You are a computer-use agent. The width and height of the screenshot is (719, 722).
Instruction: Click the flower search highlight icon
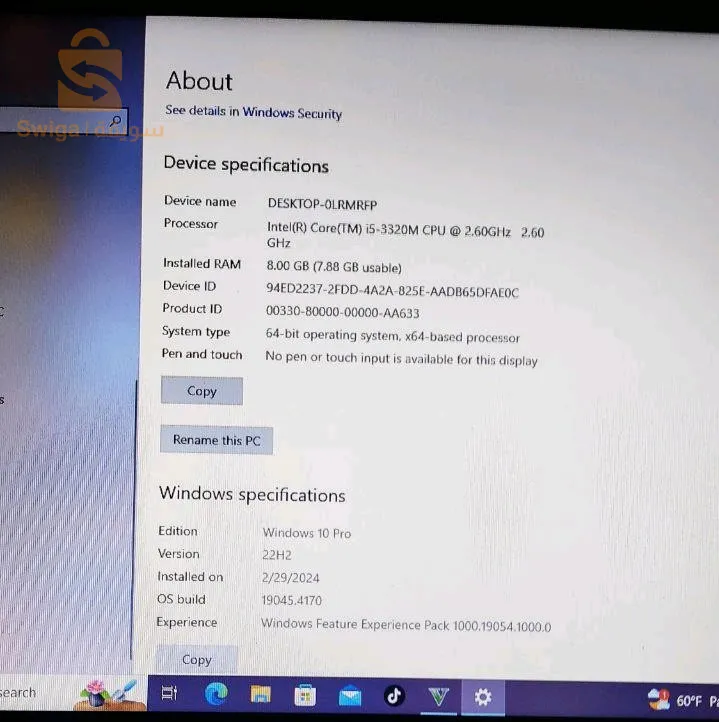(109, 693)
